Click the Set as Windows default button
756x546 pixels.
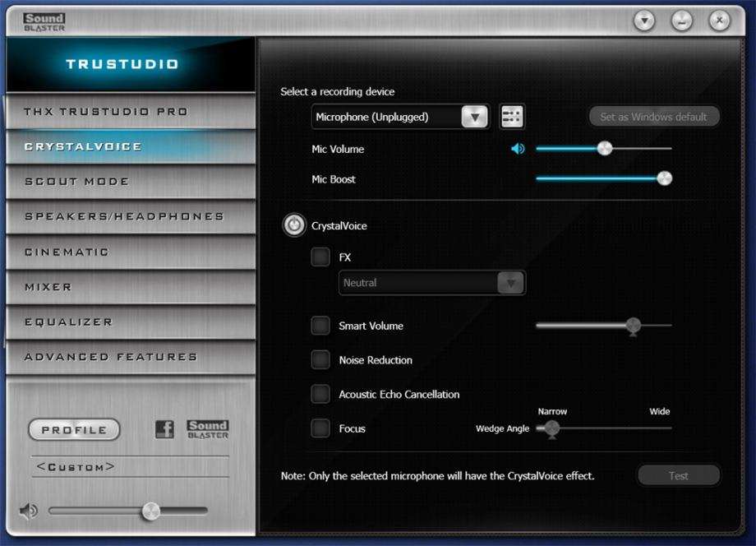tap(654, 117)
